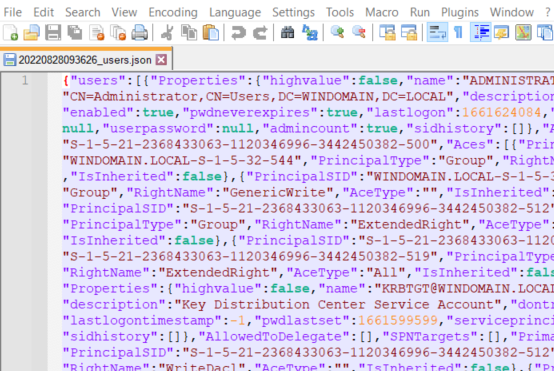Toggle the indent guide toolbar icon
The width and height of the screenshot is (554, 371).
tap(481, 33)
